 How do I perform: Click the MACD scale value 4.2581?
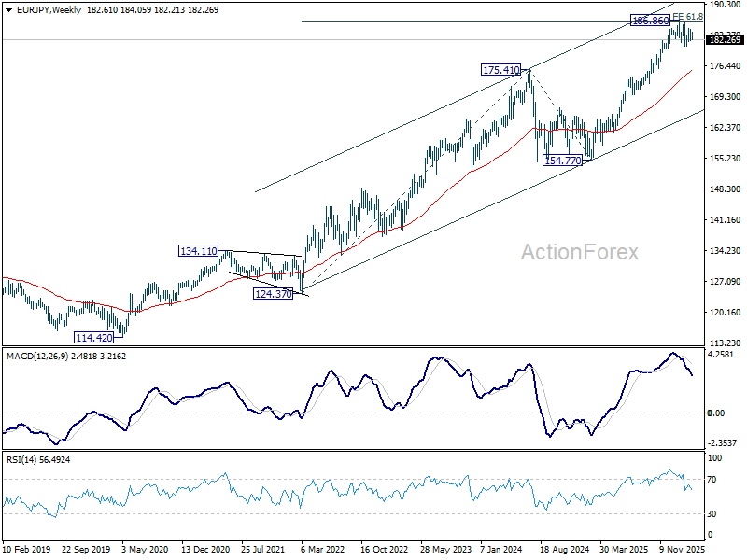[x=722, y=355]
